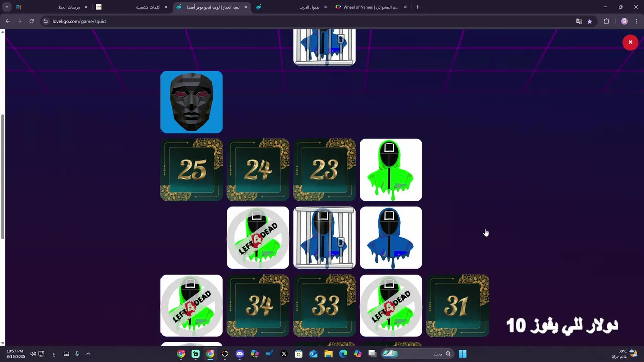Click the microphone icon in system tray
The width and height of the screenshot is (644, 362).
click(77, 354)
